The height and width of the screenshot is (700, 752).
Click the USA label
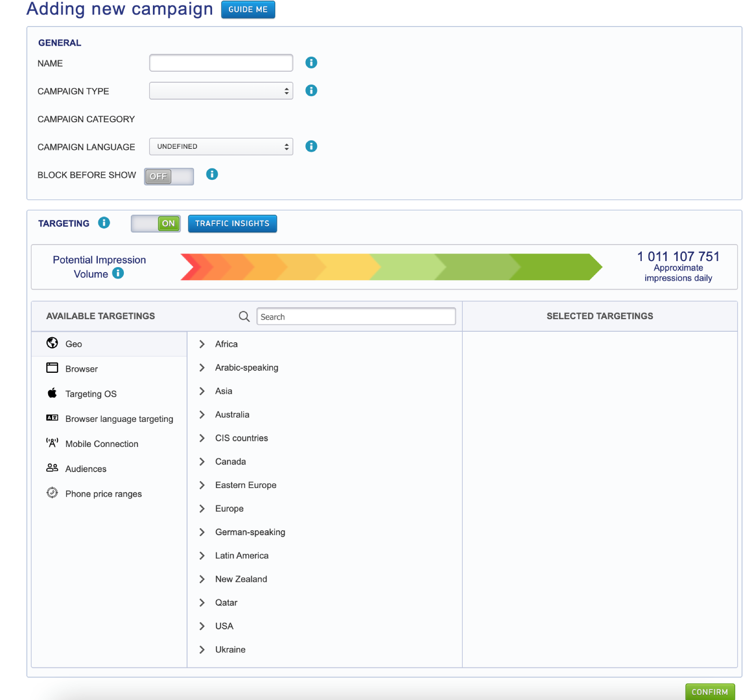(x=224, y=627)
